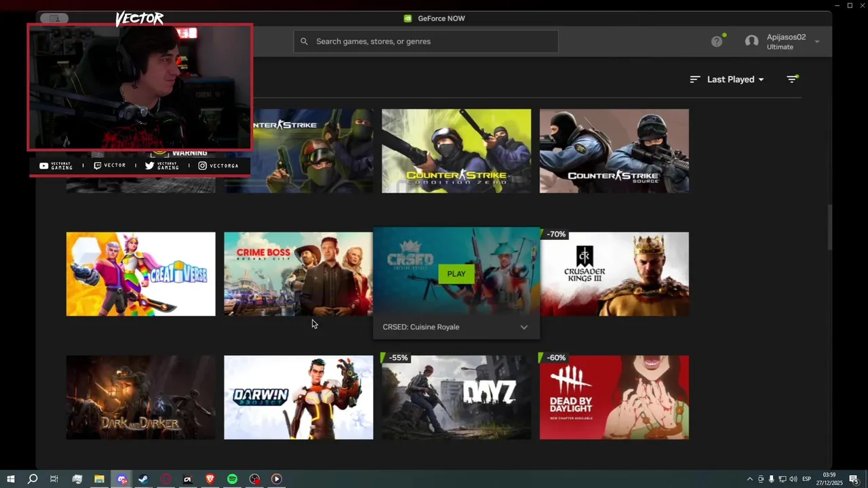Open Discord from the taskbar
This screenshot has height=488, width=868.
(x=121, y=479)
